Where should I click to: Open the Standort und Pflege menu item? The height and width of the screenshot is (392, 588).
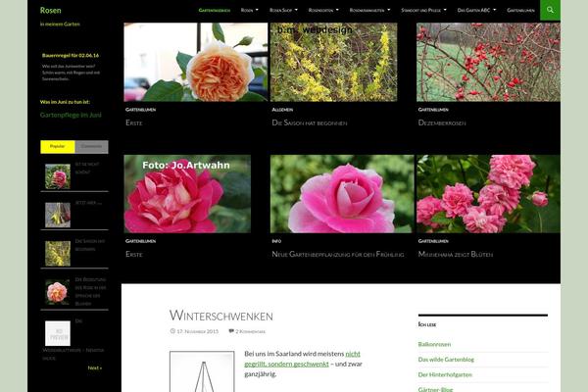pos(421,10)
